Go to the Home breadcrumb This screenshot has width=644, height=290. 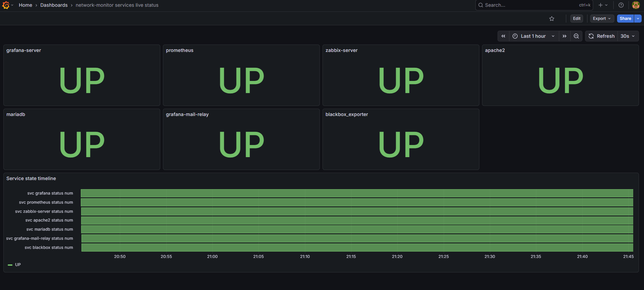26,5
